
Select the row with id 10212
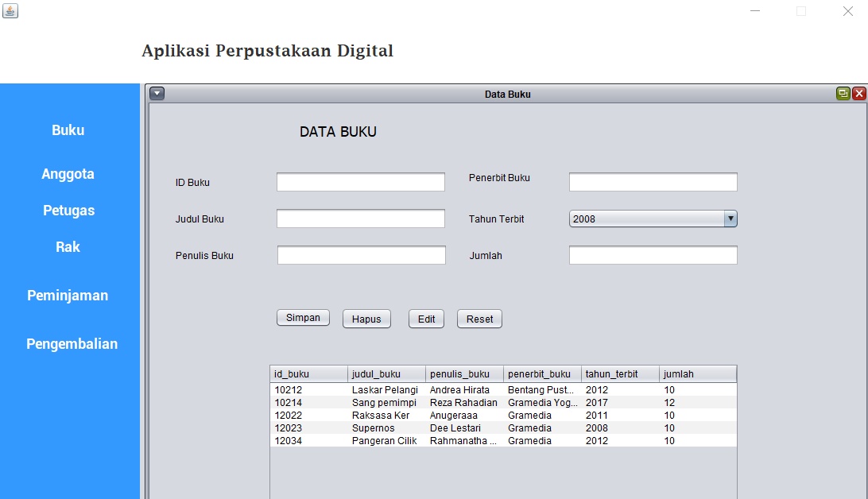point(503,389)
